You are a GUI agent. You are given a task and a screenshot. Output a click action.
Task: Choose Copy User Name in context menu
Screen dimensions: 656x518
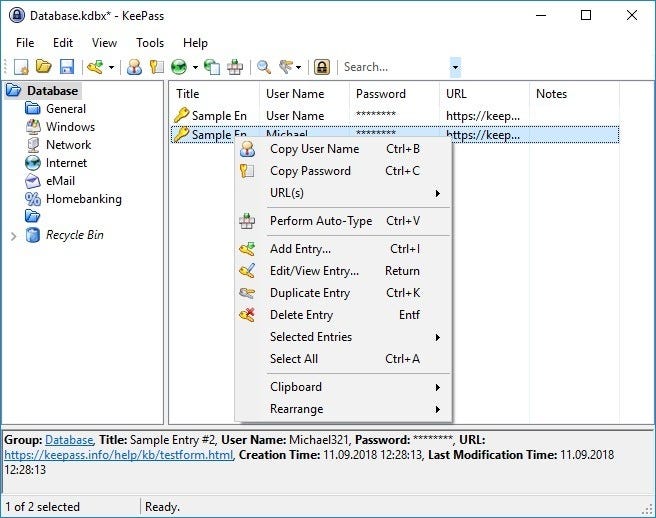click(x=343, y=149)
